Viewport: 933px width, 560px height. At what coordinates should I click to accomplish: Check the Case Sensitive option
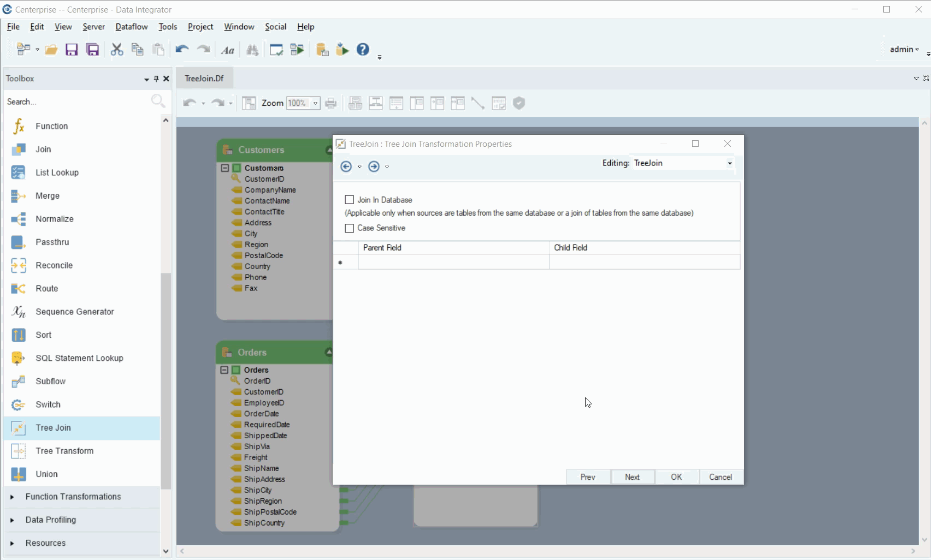[350, 228]
